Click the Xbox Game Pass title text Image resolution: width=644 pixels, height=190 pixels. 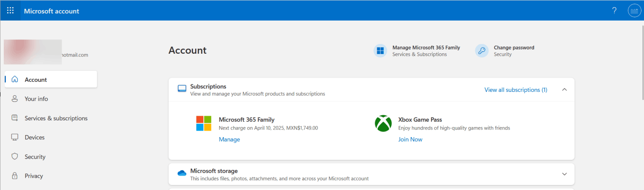[420, 120]
